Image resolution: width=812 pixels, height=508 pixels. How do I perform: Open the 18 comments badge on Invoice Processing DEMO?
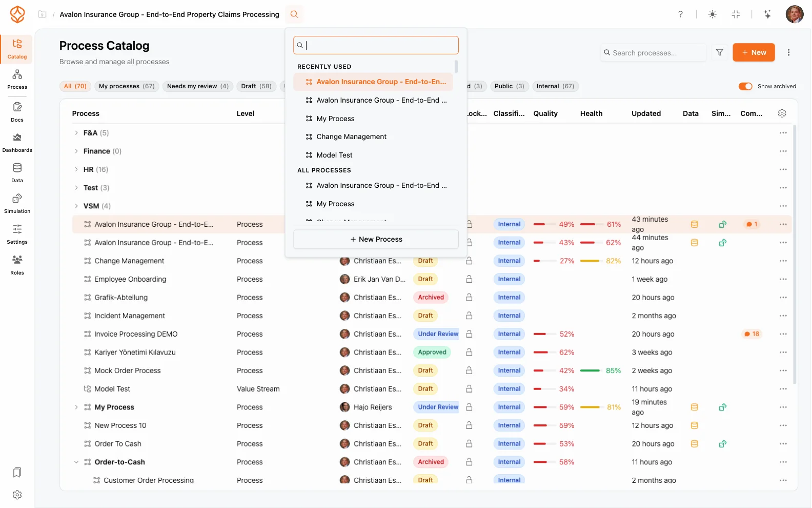(x=752, y=334)
